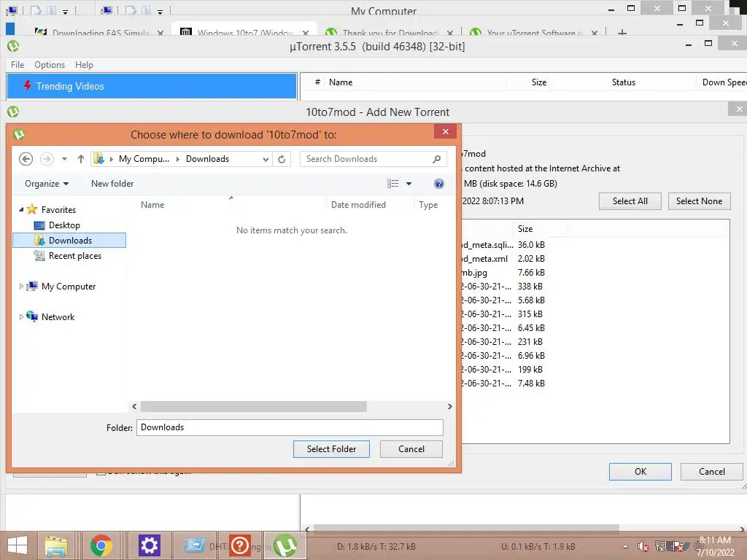Create a New folder

tap(112, 183)
